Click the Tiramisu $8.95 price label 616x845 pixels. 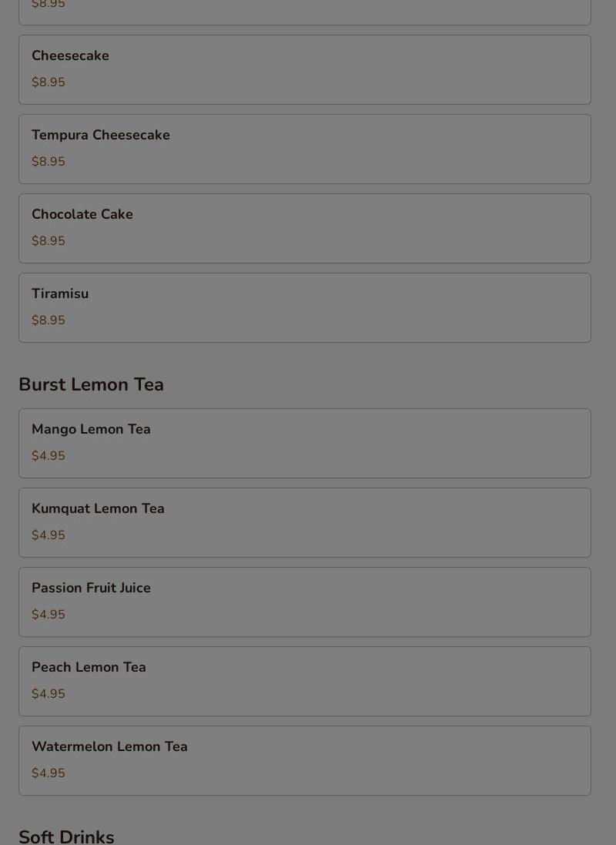click(48, 320)
